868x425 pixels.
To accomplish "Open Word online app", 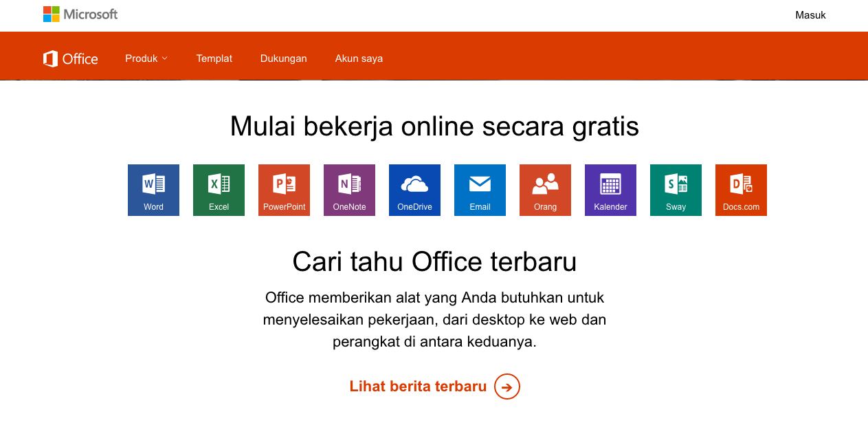I will pyautogui.click(x=153, y=190).
